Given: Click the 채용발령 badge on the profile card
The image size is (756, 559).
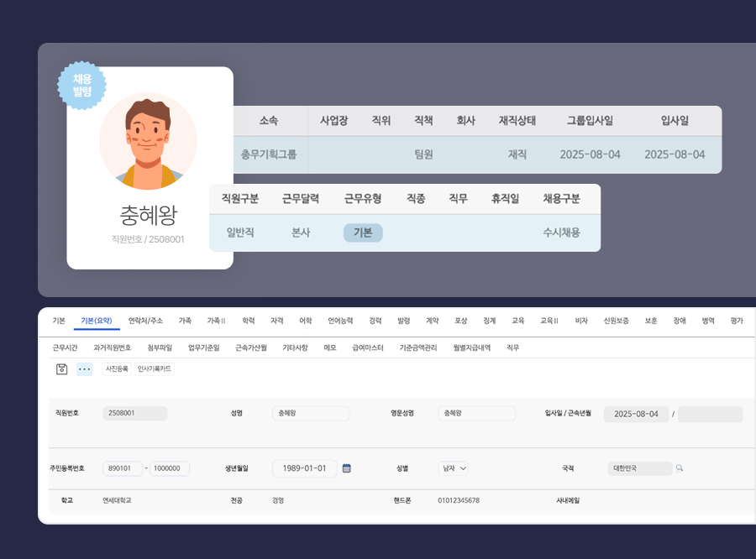Looking at the screenshot, I should point(82,86).
